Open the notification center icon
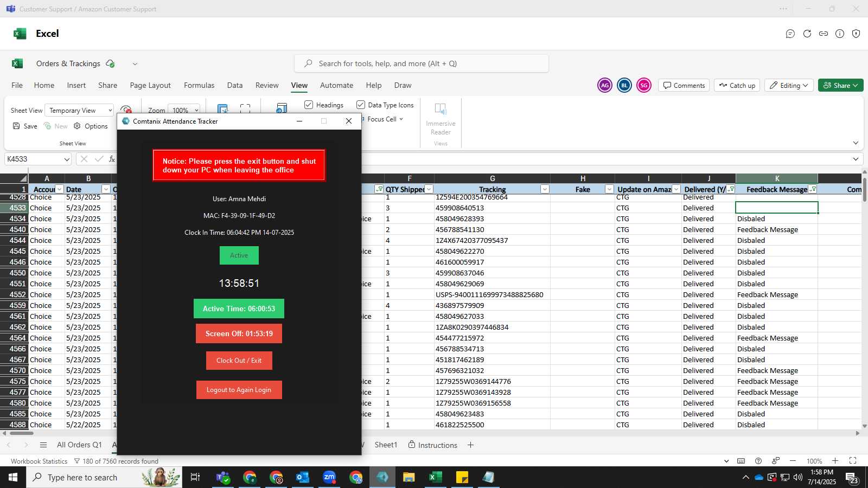This screenshot has height=488, width=868. [x=851, y=477]
